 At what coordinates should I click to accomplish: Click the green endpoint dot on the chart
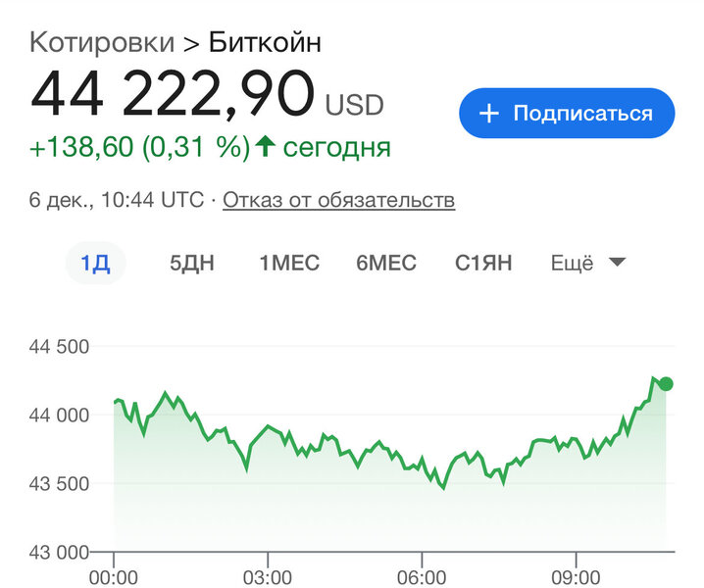tap(666, 383)
